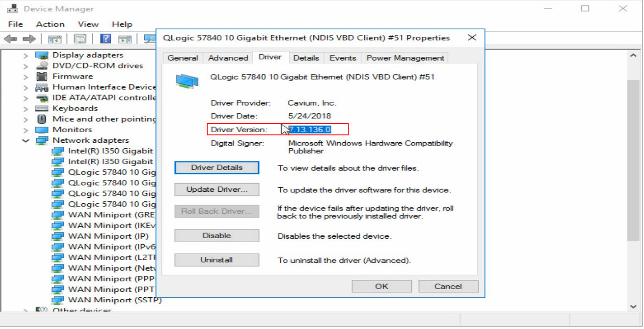This screenshot has height=329, width=644.
Task: Select the Monitors category icon
Action: pyautogui.click(x=42, y=129)
